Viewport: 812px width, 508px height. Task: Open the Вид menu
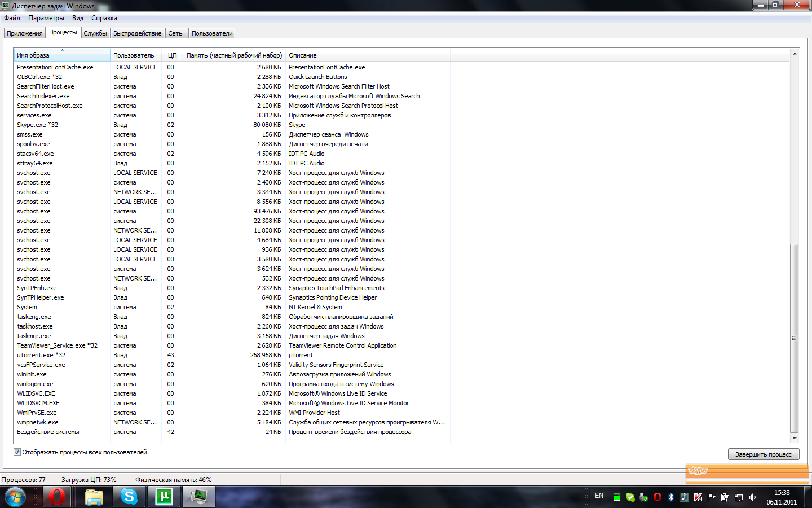(x=78, y=18)
